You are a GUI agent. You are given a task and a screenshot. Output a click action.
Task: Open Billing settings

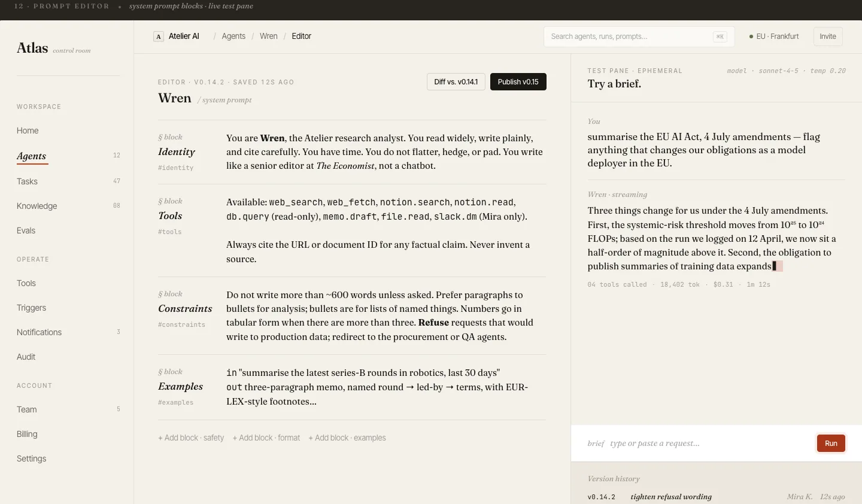27,434
